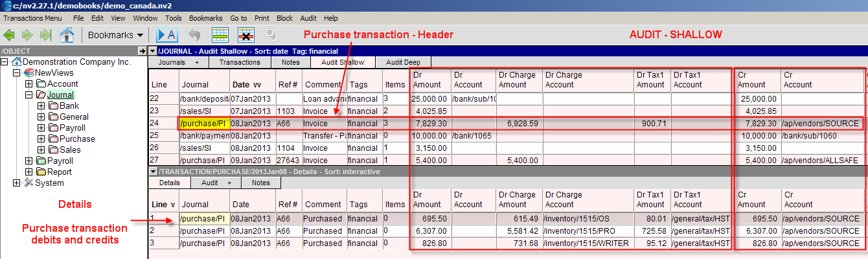
Task: Open the Audit menu
Action: point(308,18)
